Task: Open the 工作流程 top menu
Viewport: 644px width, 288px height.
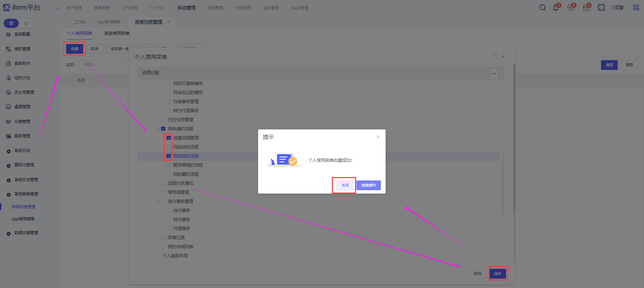Action: click(130, 8)
